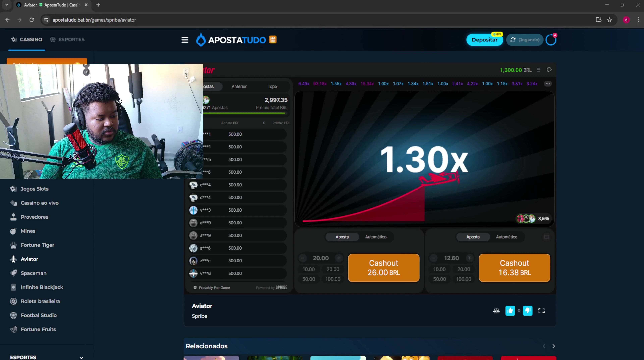
Task: Open Chrome three-dot menu
Action: [x=638, y=20]
